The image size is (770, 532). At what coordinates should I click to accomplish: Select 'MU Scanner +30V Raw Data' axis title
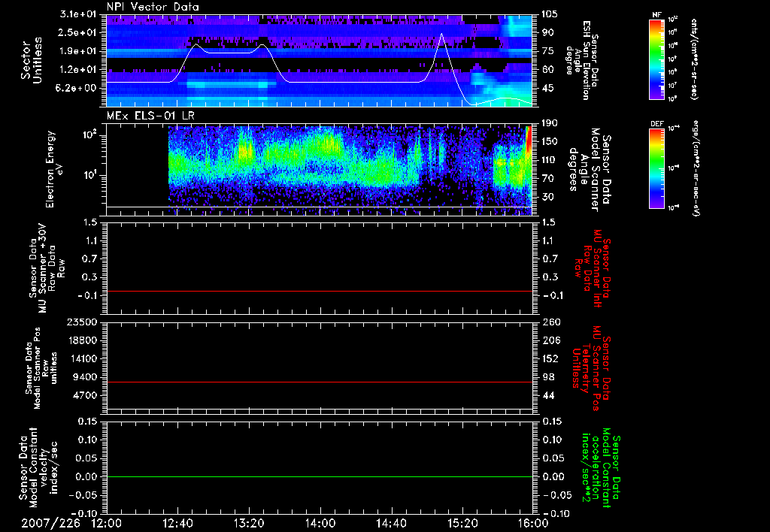tap(47, 268)
